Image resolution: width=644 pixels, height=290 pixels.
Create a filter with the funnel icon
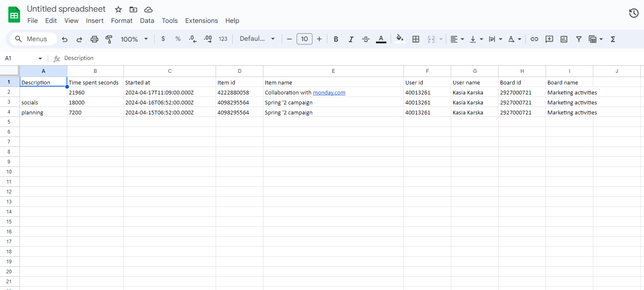pyautogui.click(x=579, y=39)
